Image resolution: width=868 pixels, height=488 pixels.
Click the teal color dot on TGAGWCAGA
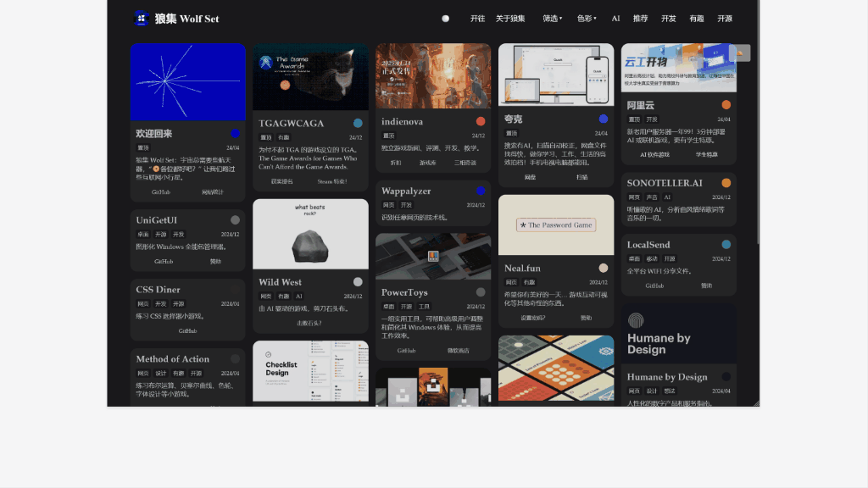point(359,123)
